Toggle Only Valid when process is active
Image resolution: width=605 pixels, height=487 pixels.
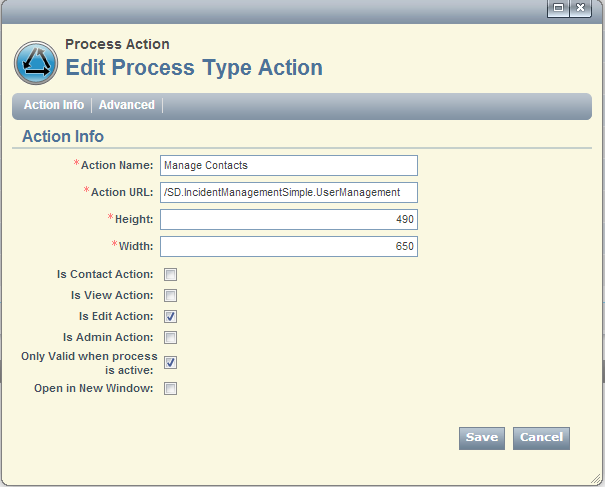tap(171, 363)
